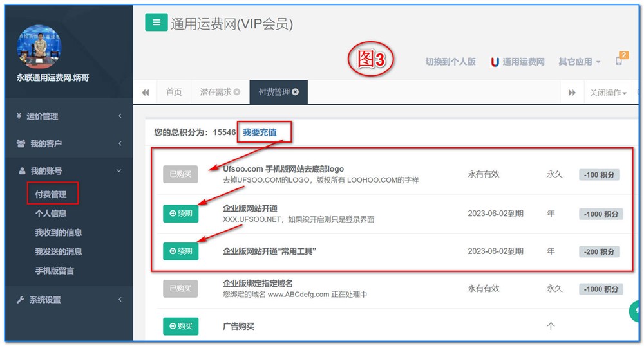Click 已购买 button for 手机版网站去底部logo

pyautogui.click(x=180, y=174)
